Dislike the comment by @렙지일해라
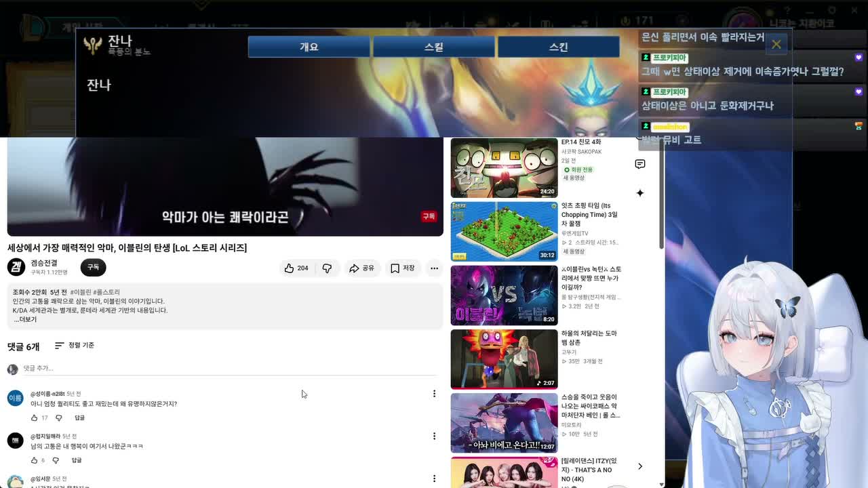 pos(56,460)
